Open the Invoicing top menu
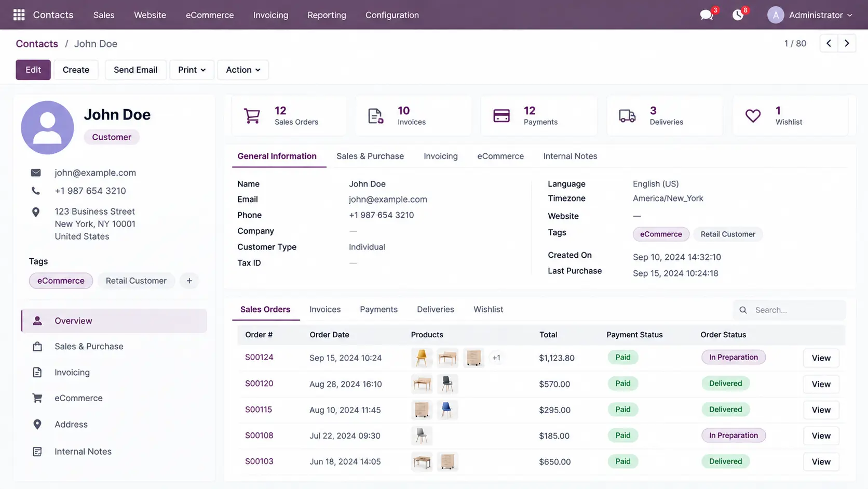The height and width of the screenshot is (489, 868). [x=270, y=15]
